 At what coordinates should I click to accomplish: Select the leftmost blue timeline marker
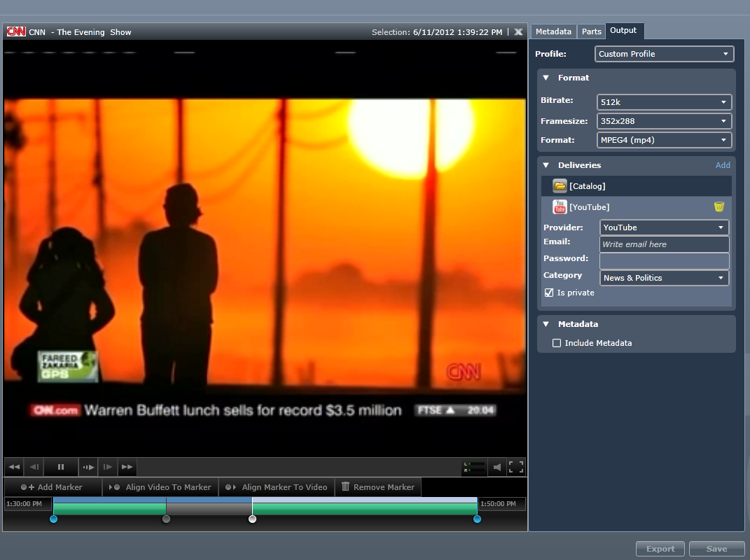53,519
